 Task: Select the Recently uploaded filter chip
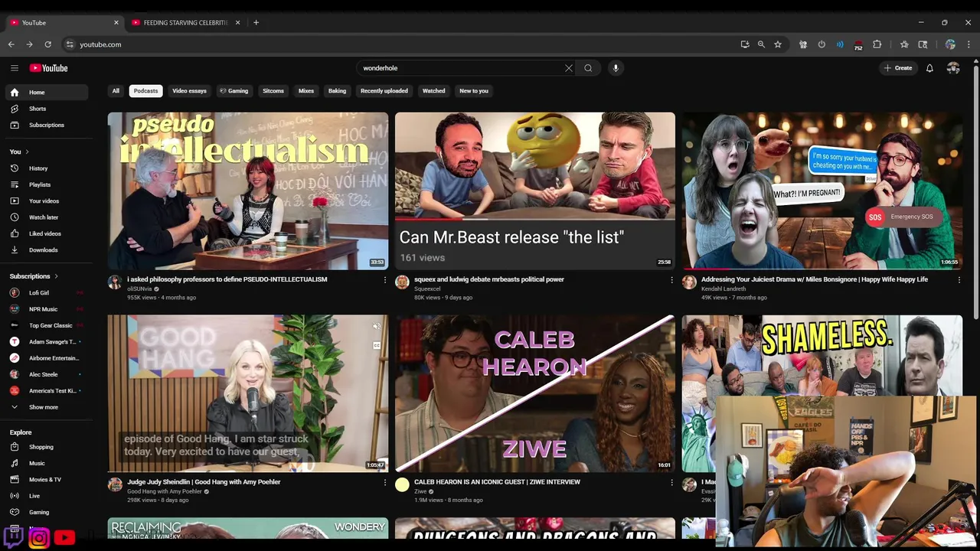pos(384,91)
